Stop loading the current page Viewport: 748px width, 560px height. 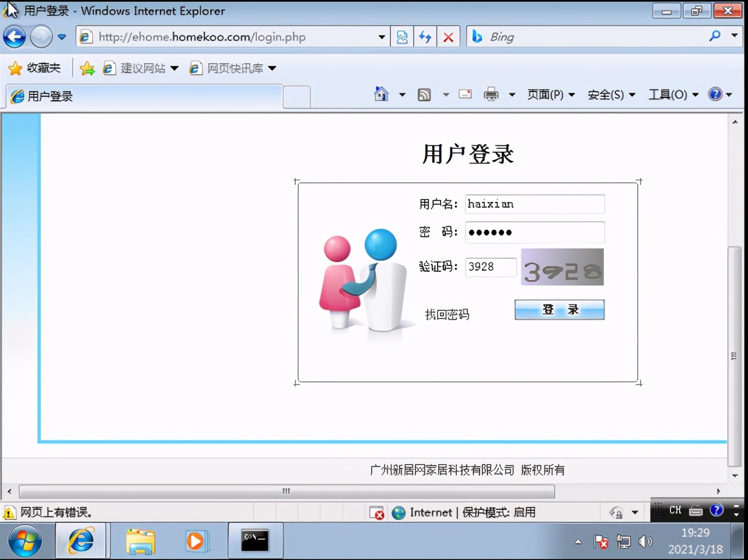click(x=448, y=36)
